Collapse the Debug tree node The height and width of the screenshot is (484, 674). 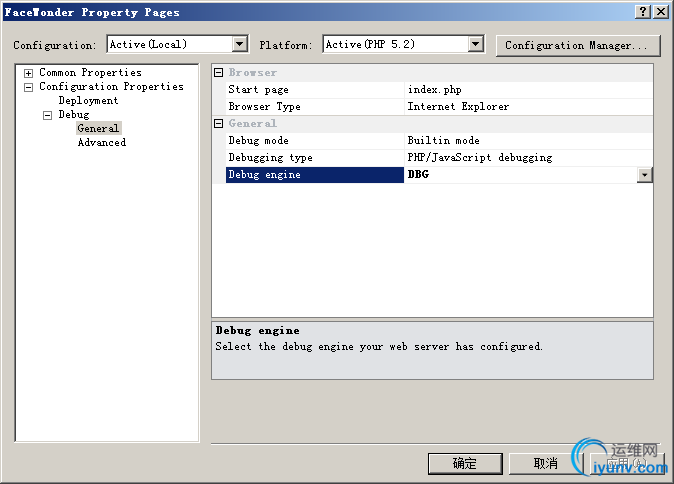coord(47,115)
